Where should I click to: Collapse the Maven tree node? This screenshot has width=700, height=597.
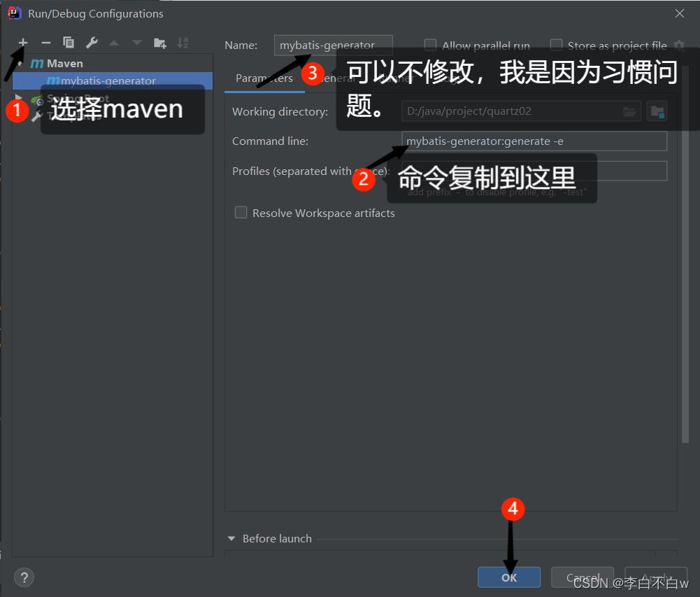pos(20,64)
